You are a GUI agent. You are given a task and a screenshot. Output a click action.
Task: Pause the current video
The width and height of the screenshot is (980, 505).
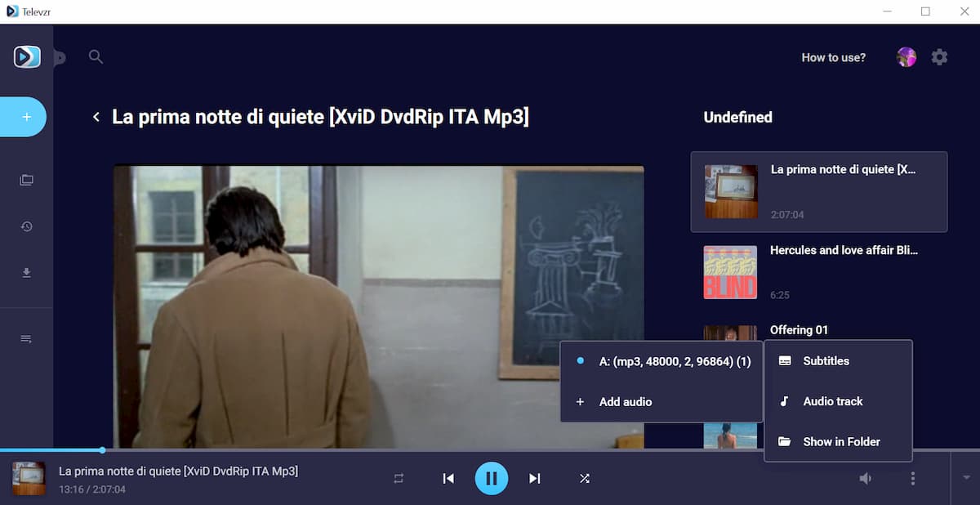point(492,479)
